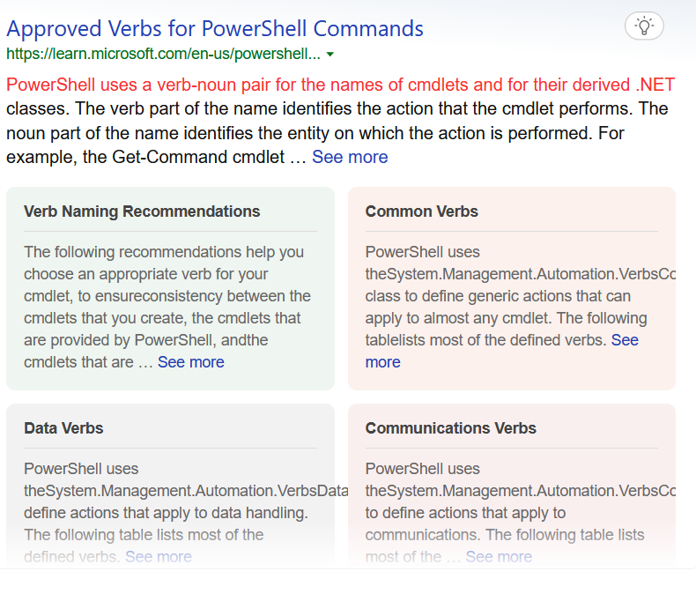Open the Common Verbs card heading
Screen dimensions: 696x616
pos(422,212)
